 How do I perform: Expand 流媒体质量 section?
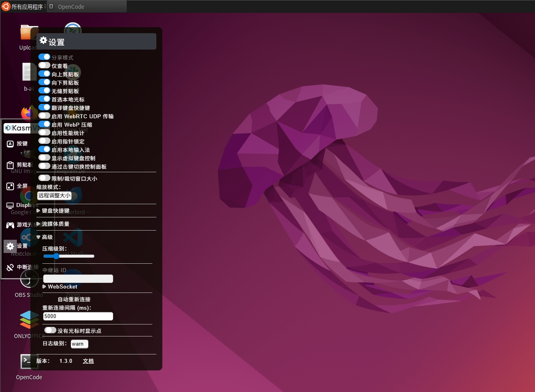53,224
